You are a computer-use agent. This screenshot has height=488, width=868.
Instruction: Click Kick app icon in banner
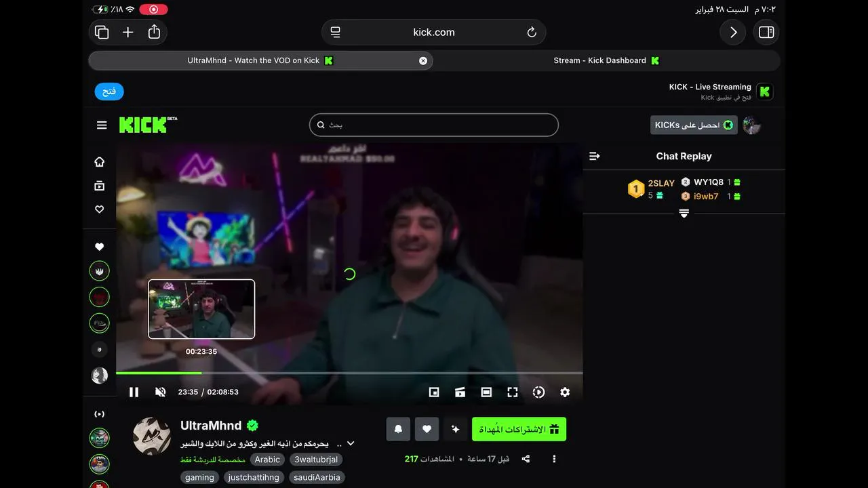[x=764, y=91]
